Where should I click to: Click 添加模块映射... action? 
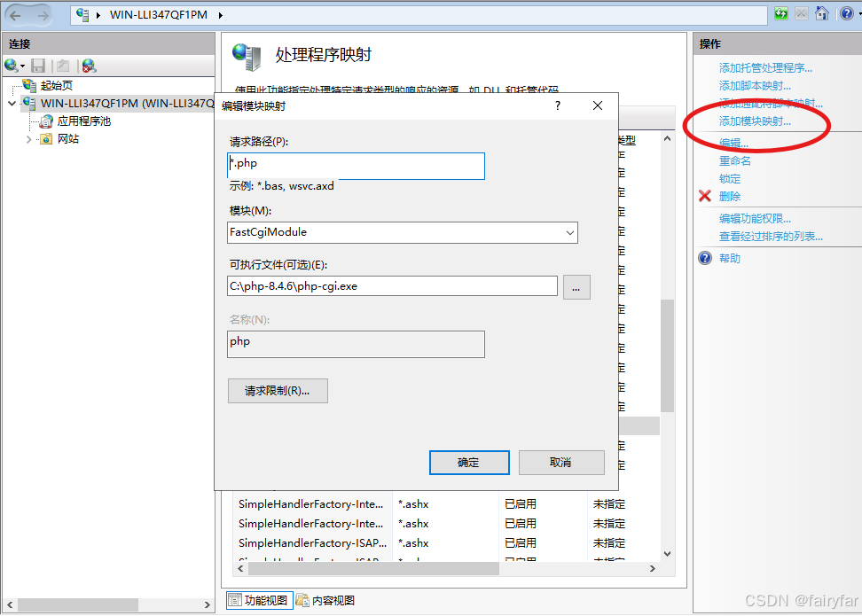click(755, 121)
